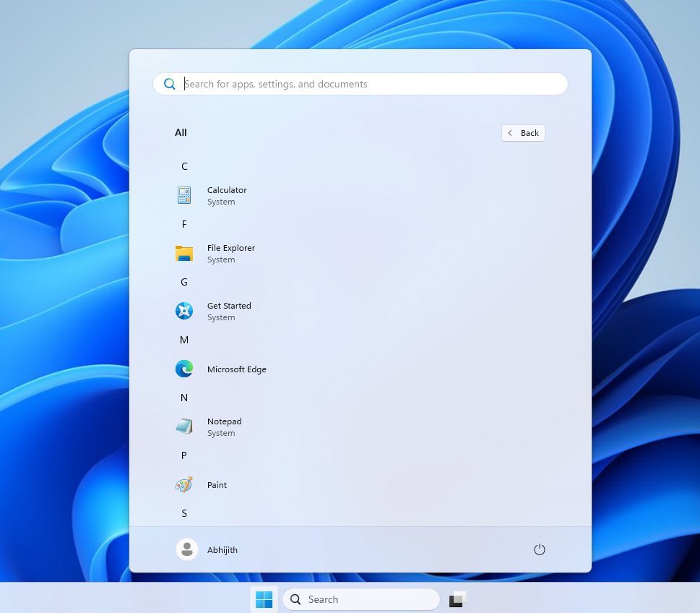Image resolution: width=700 pixels, height=613 pixels.
Task: Launch Microsoft Edge browser
Action: [x=236, y=369]
